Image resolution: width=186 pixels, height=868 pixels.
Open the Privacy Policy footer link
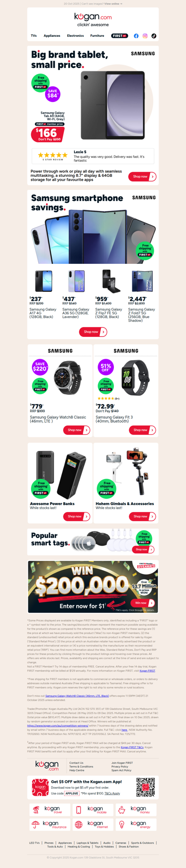pyautogui.click(x=120, y=767)
